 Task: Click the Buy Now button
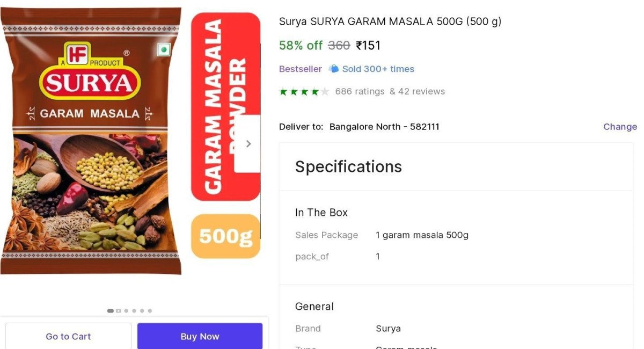tap(200, 336)
